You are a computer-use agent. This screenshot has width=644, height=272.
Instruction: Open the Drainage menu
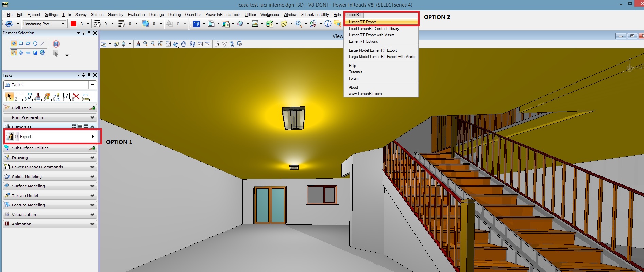tap(156, 15)
